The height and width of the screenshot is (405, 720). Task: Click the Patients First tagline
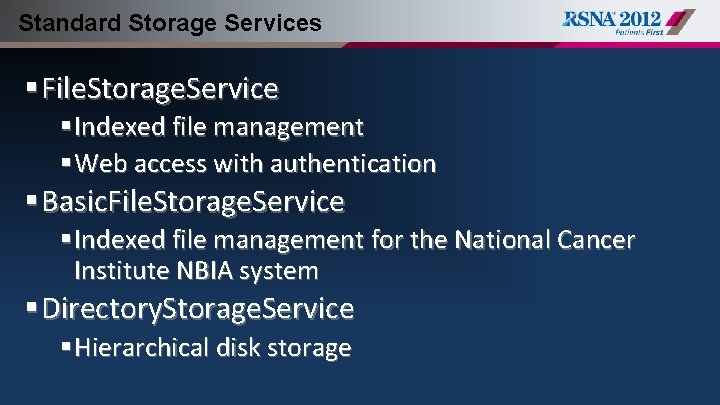(x=639, y=32)
